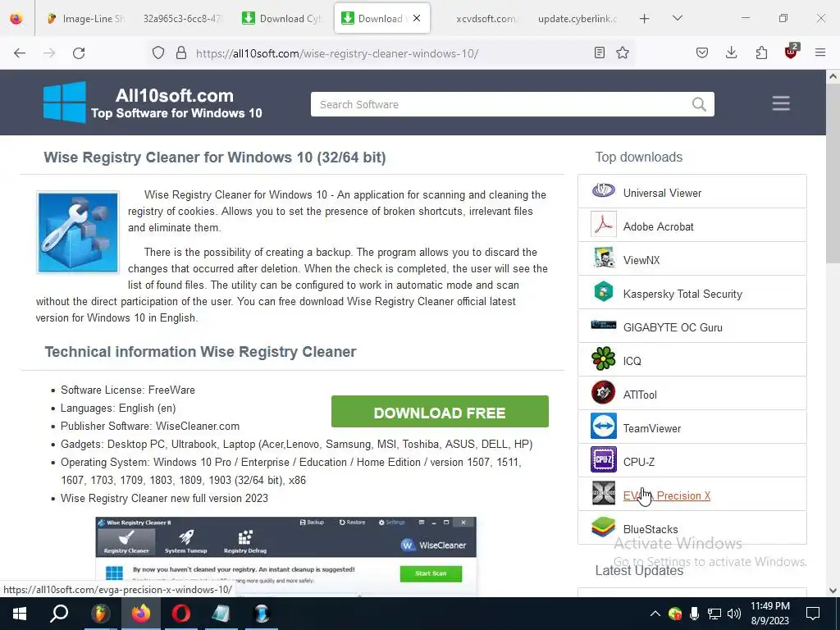The image size is (840, 630).
Task: Open the Universal Viewer link
Action: point(662,194)
